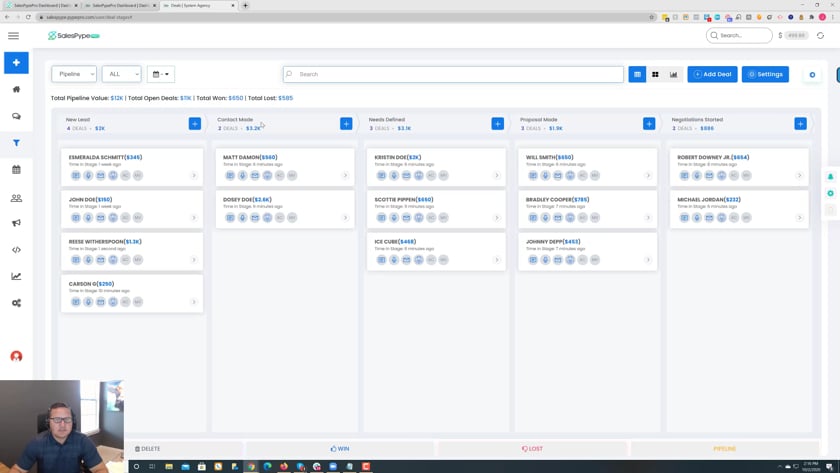The width and height of the screenshot is (840, 473).
Task: Expand Robert Downey Jr. card arrow
Action: (799, 175)
